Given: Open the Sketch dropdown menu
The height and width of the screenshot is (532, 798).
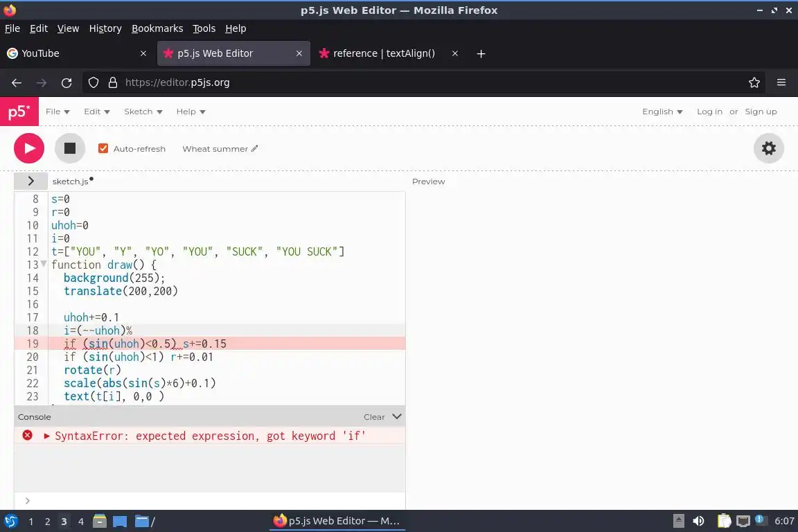Looking at the screenshot, I should click(x=143, y=112).
